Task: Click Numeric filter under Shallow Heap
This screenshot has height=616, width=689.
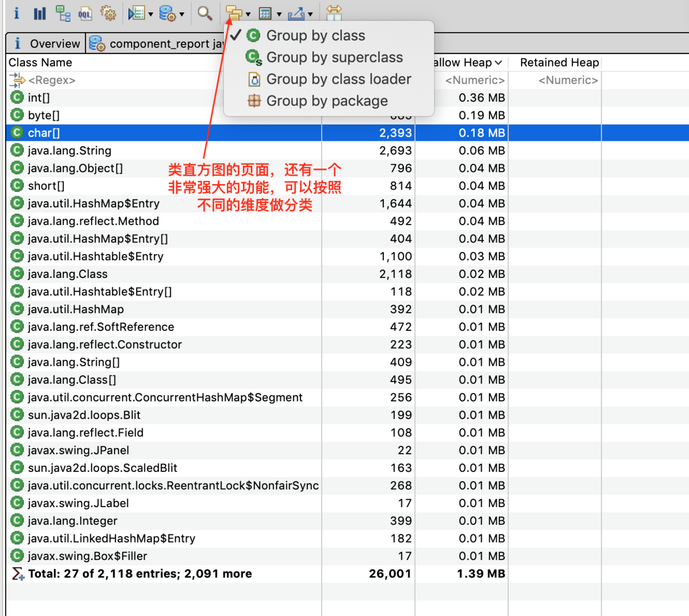Action: (475, 80)
